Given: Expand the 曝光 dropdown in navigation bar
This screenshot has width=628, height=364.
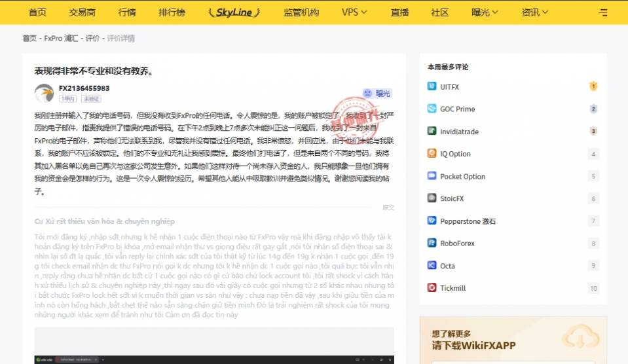Looking at the screenshot, I should tap(485, 12).
